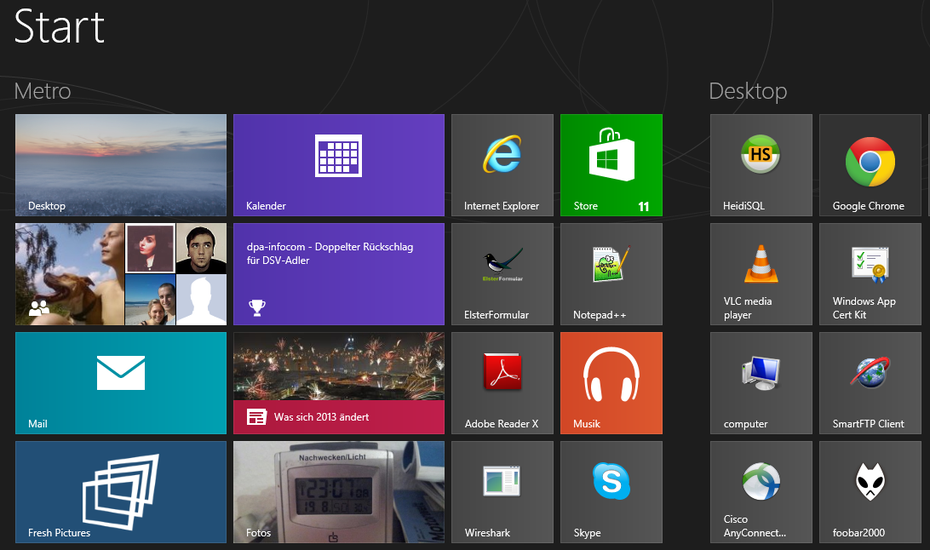The width and height of the screenshot is (930, 550).
Task: Open Windows App Cert Kit
Action: (870, 274)
